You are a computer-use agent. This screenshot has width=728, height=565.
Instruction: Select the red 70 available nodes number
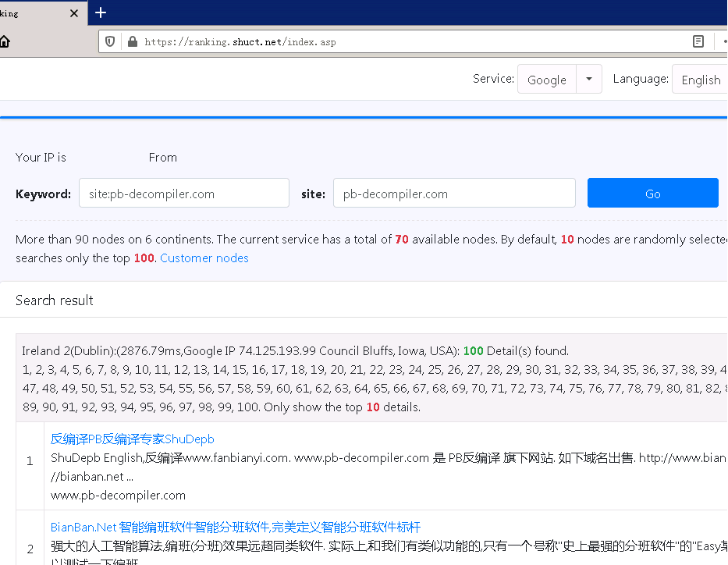[402, 240]
